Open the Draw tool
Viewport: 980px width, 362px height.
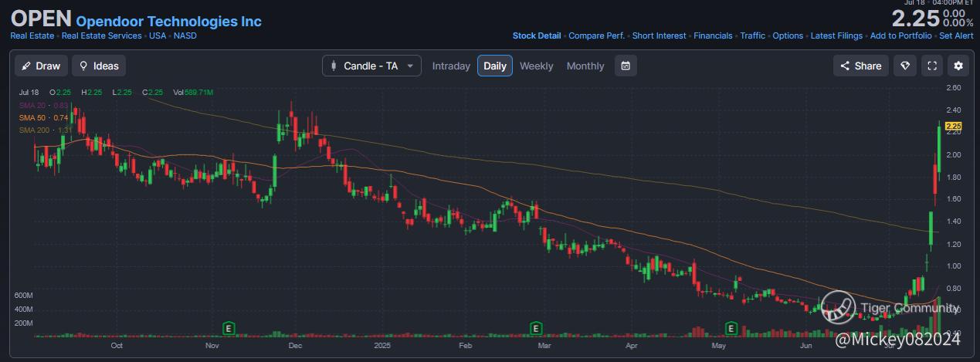click(42, 66)
